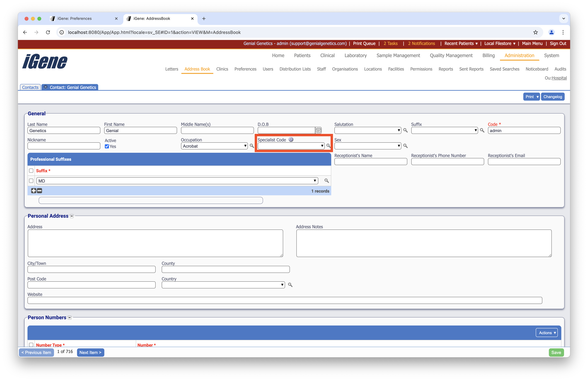This screenshot has height=381, width=588.
Task: Remove suffix row with minus icon
Action: (x=39, y=191)
